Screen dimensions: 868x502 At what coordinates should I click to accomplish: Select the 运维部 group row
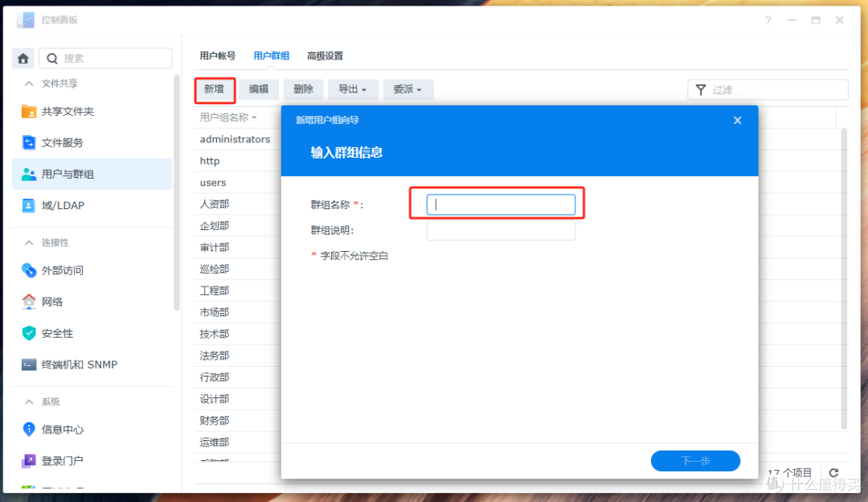click(x=239, y=442)
